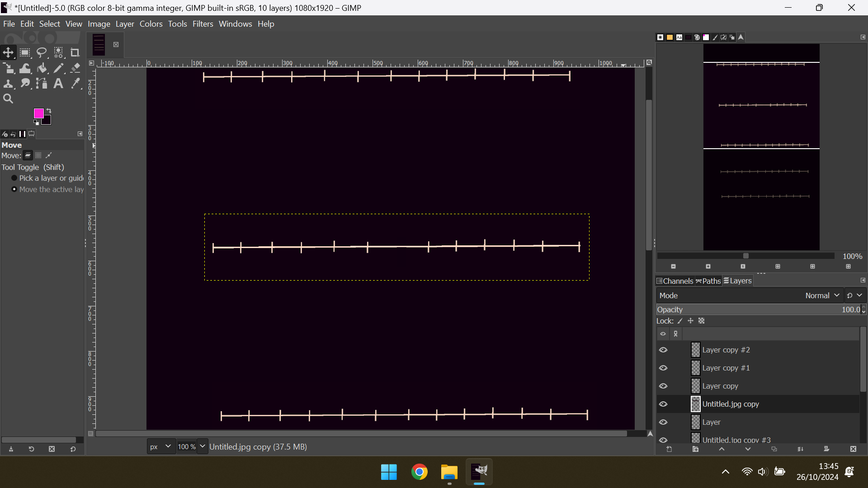Select the Crop tool
This screenshot has width=868, height=488.
[x=75, y=53]
